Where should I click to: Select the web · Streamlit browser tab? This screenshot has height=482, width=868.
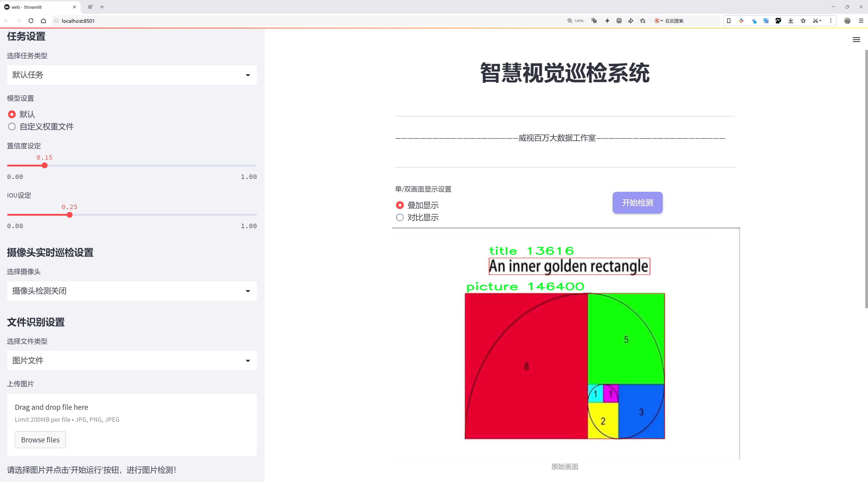[37, 7]
